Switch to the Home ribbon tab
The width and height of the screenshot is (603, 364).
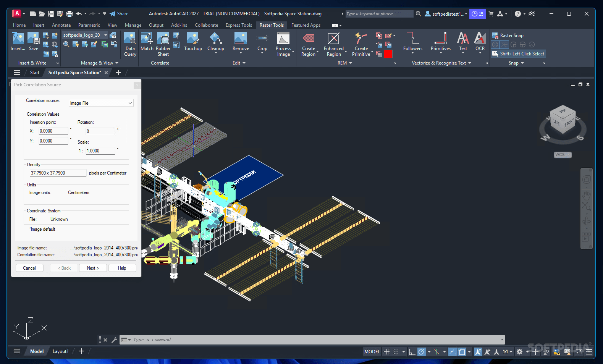point(19,25)
